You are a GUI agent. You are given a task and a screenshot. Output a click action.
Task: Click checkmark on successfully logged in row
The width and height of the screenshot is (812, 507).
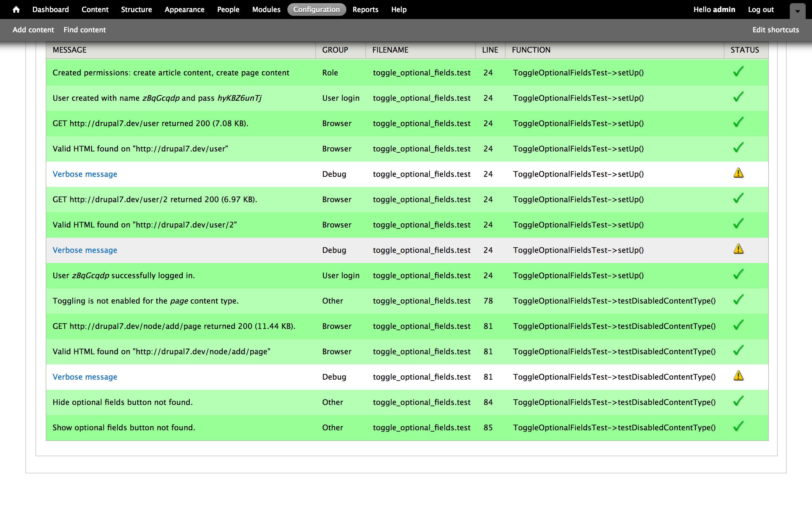(x=738, y=275)
